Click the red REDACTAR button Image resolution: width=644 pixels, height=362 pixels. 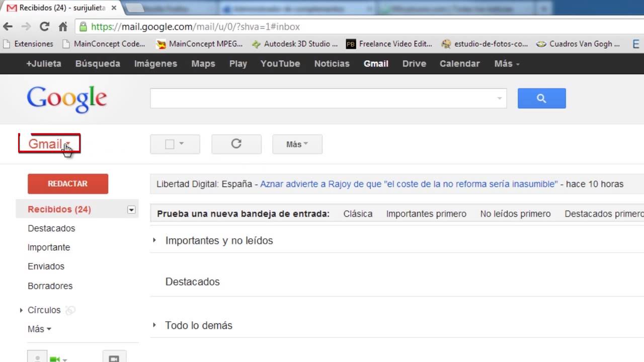click(x=67, y=184)
